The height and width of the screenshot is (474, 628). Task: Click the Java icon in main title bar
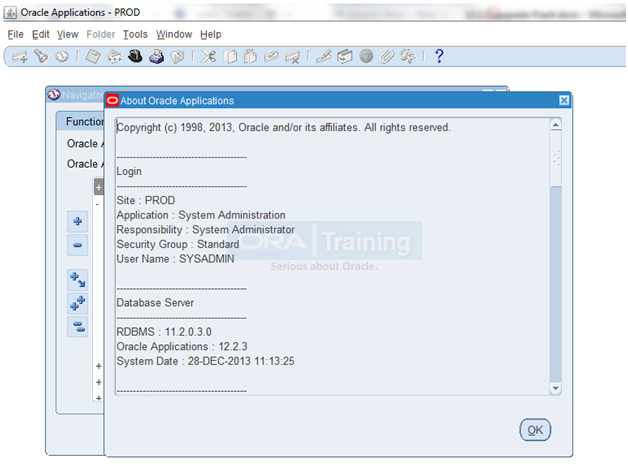point(10,12)
